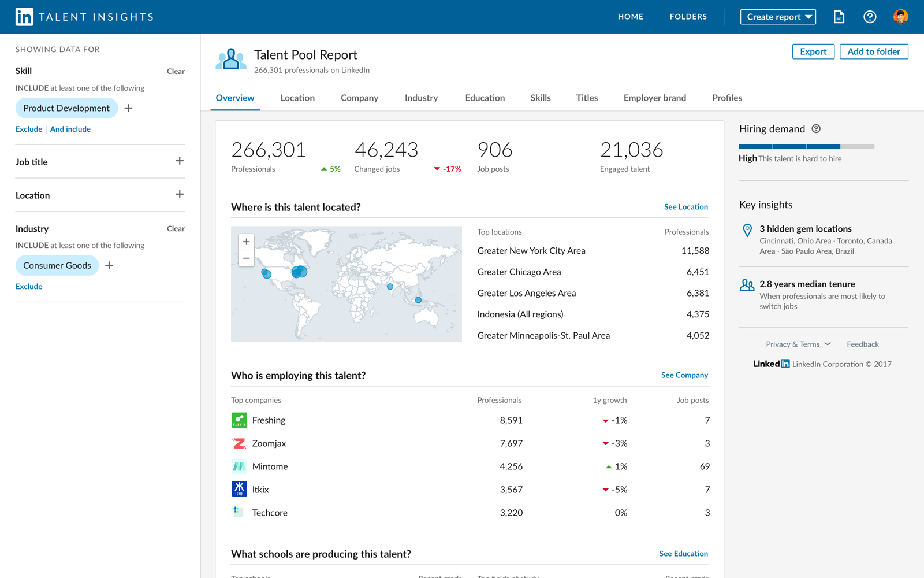Image resolution: width=924 pixels, height=578 pixels.
Task: Zoom in on the world map
Action: [246, 241]
